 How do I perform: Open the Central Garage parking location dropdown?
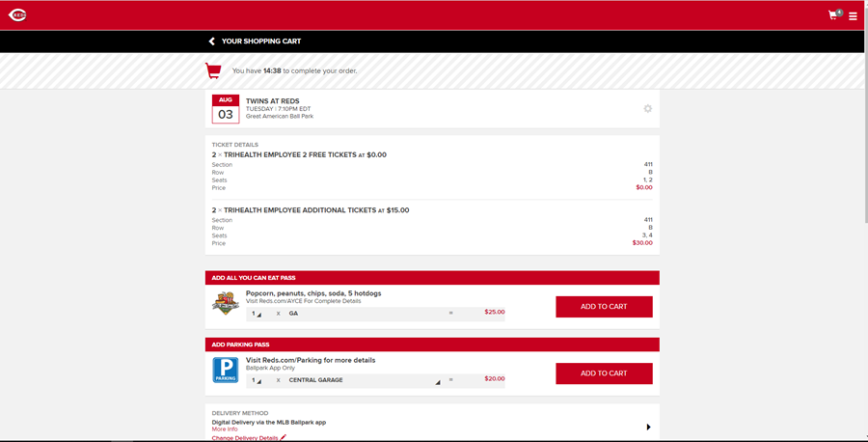[365, 380]
